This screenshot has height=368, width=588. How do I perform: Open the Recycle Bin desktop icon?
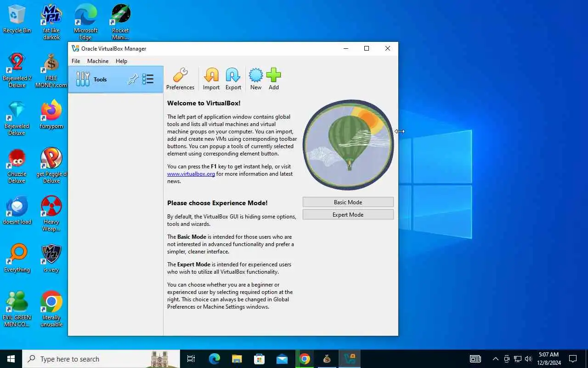pos(17,19)
